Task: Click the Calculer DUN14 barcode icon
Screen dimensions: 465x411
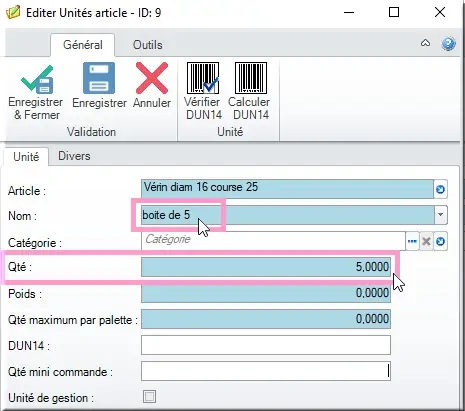Action: [x=251, y=78]
